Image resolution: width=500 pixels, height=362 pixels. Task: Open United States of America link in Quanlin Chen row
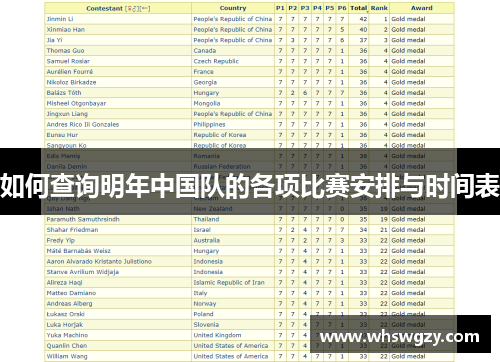coord(231,346)
